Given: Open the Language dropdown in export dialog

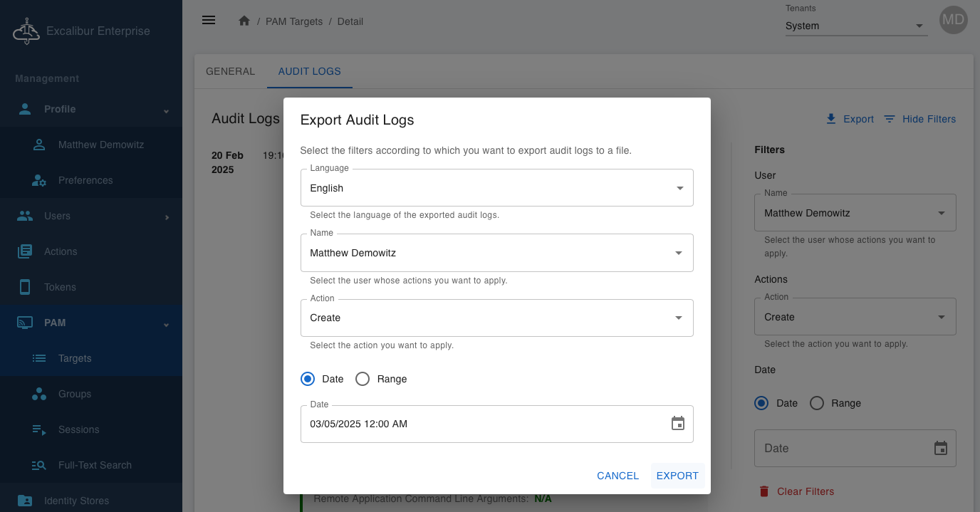Looking at the screenshot, I should click(496, 188).
